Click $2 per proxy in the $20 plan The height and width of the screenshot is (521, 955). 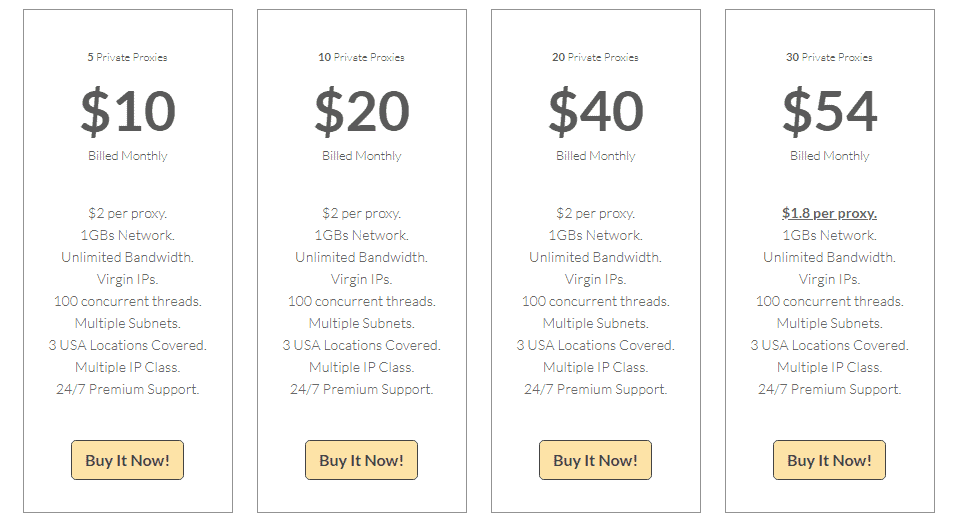tap(361, 213)
